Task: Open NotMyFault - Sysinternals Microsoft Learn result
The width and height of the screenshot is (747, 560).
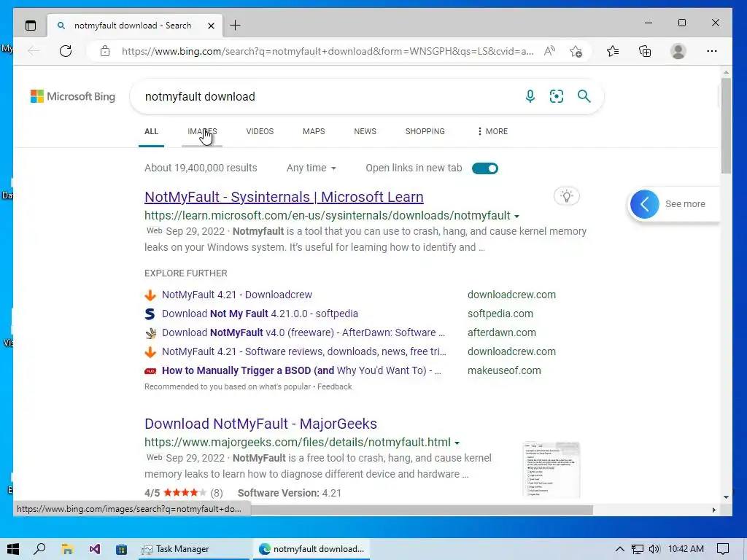Action: click(x=284, y=197)
